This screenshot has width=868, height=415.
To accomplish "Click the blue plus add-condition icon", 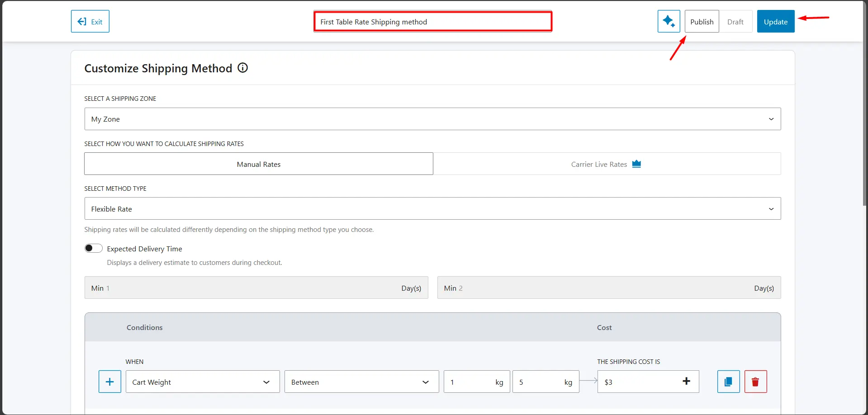I will pos(110,382).
